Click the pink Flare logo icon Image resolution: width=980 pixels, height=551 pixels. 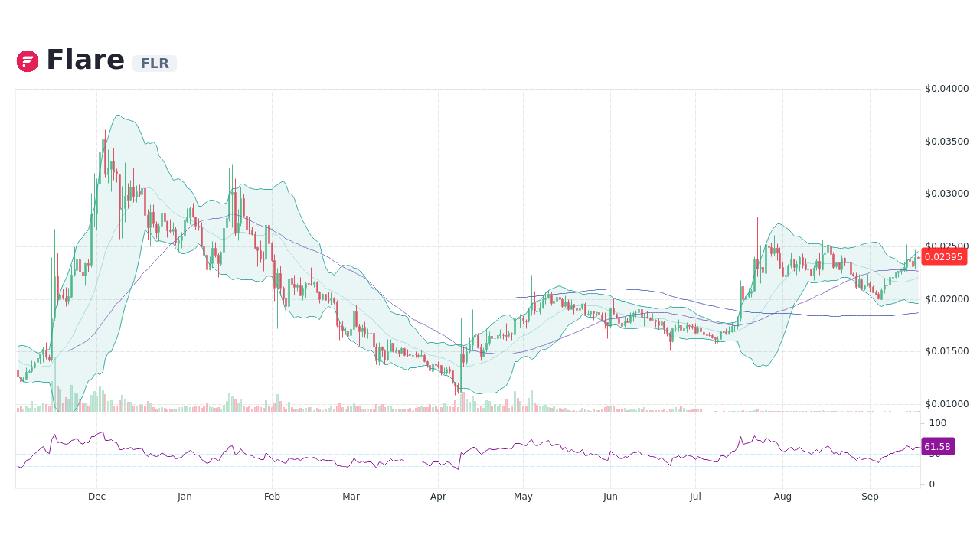27,60
